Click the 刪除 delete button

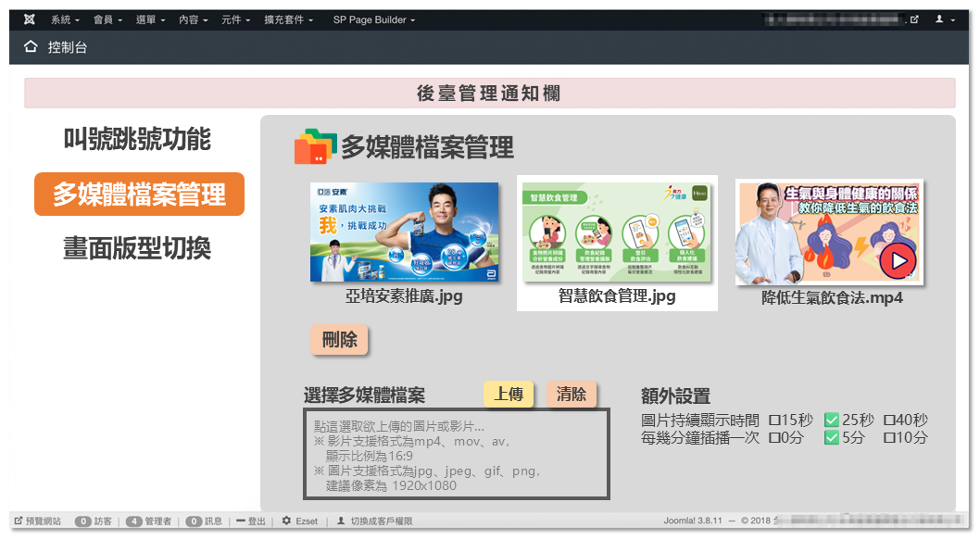pyautogui.click(x=339, y=339)
